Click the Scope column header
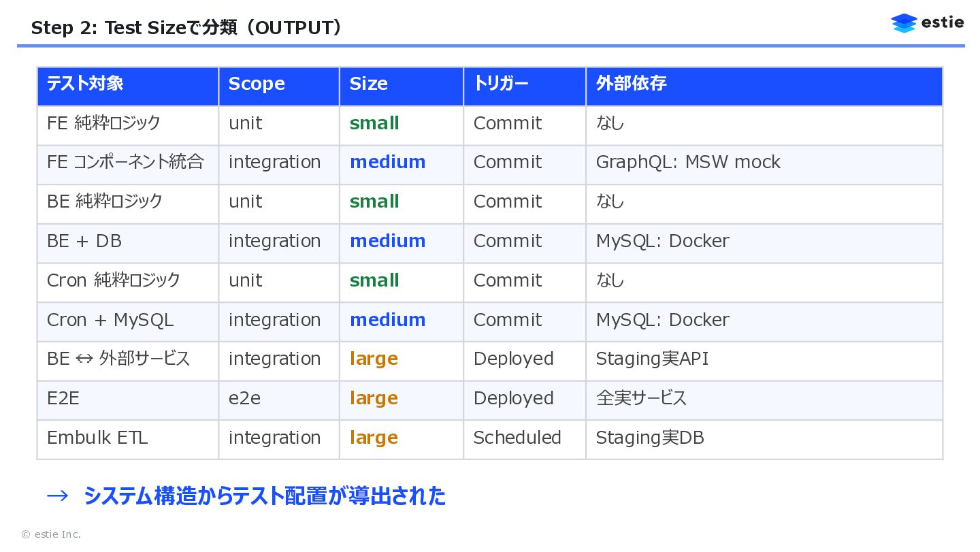This screenshot has height=552, width=980. coord(257,84)
